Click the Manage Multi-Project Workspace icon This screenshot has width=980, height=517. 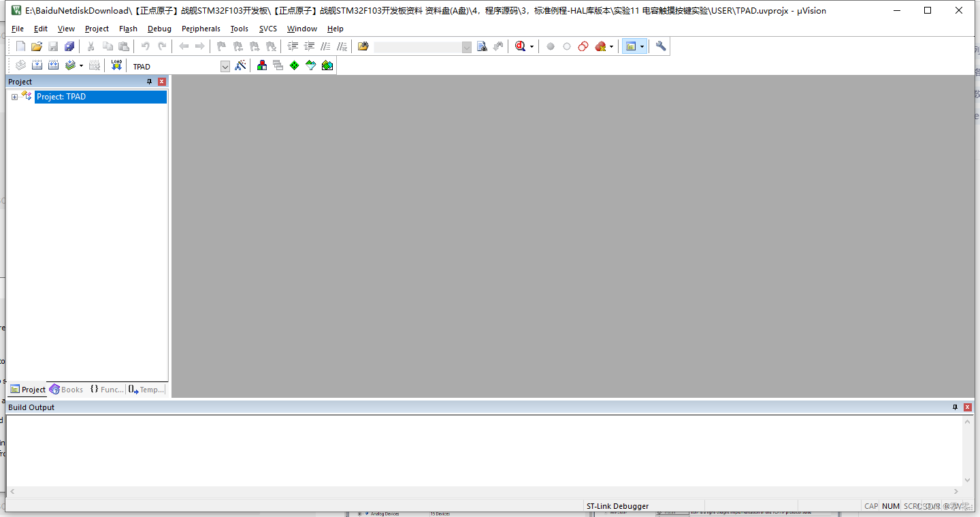[278, 65]
